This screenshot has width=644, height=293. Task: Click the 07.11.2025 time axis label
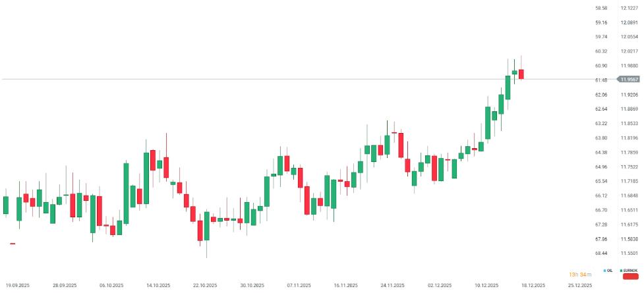tap(299, 286)
